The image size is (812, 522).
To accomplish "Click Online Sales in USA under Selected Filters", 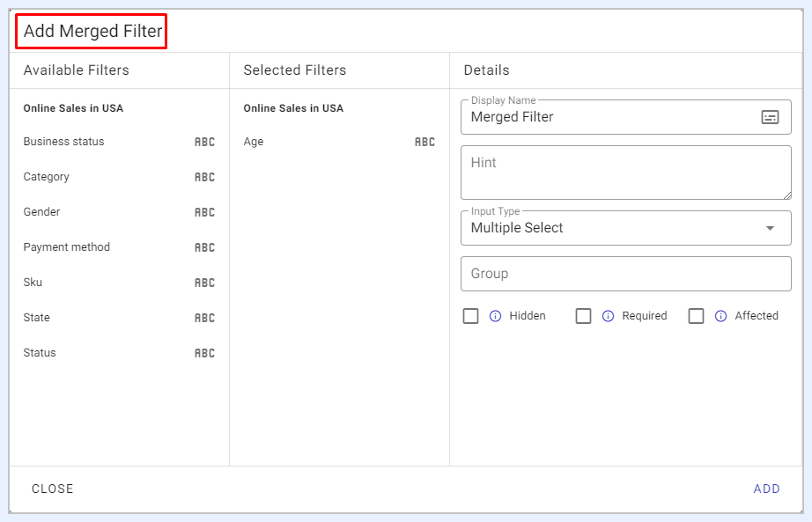I will 293,108.
